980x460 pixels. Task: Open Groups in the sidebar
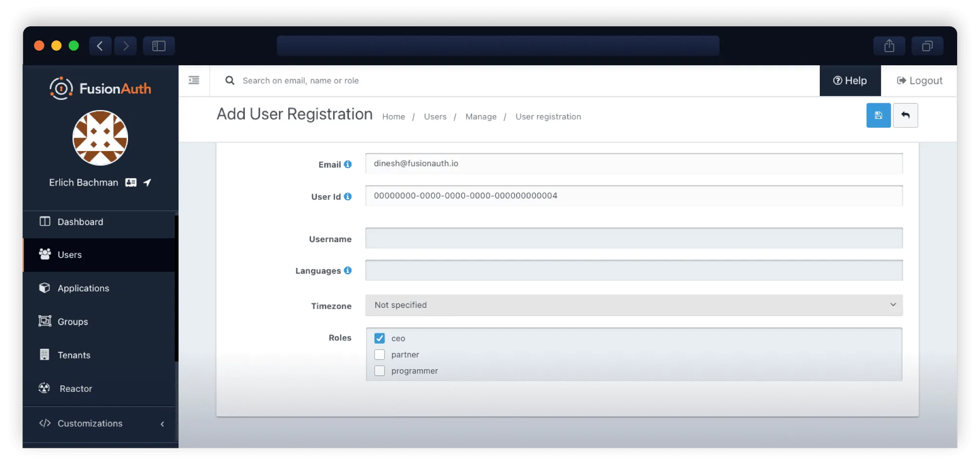(x=99, y=322)
